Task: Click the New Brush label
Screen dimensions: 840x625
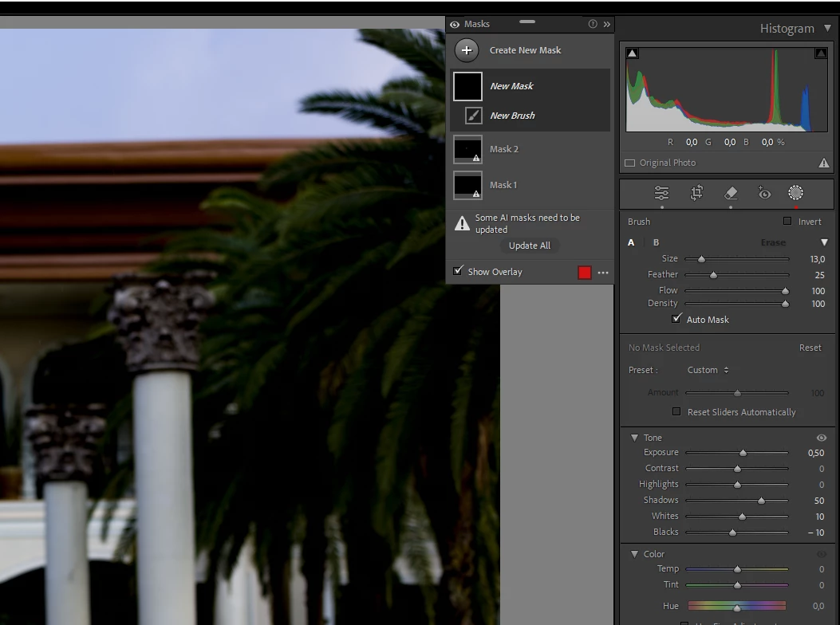Action: click(x=512, y=116)
